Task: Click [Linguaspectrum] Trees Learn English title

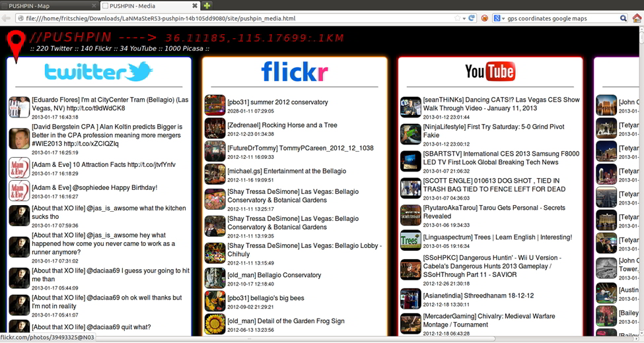Action: pos(497,237)
